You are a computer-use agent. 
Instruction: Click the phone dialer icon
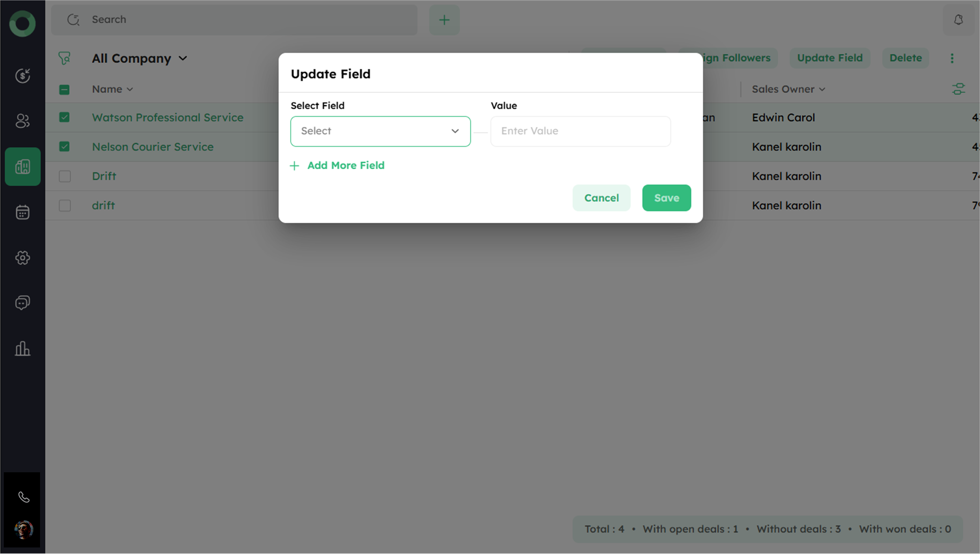pos(24,497)
